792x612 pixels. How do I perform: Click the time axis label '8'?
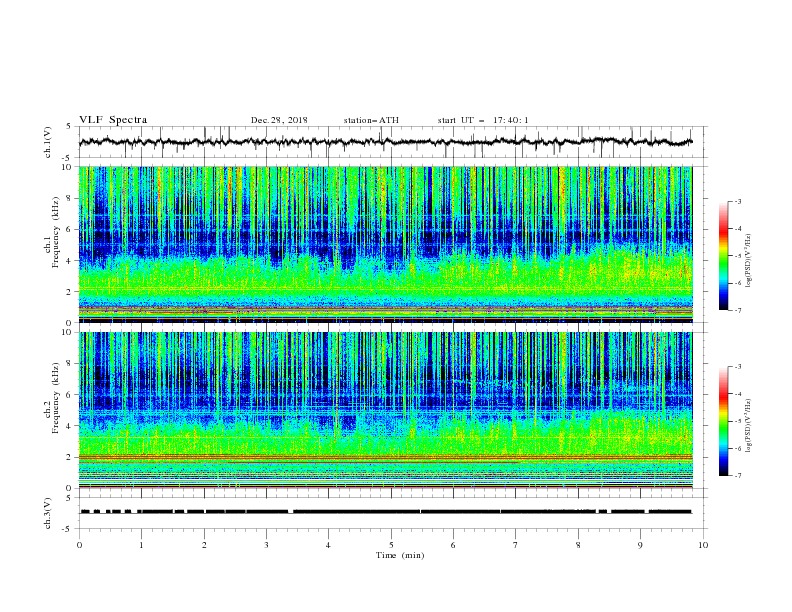(578, 545)
